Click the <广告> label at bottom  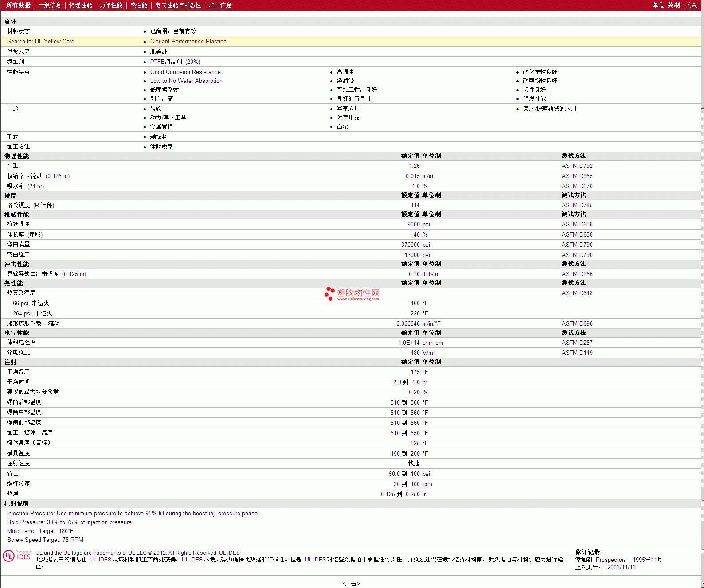point(351,584)
